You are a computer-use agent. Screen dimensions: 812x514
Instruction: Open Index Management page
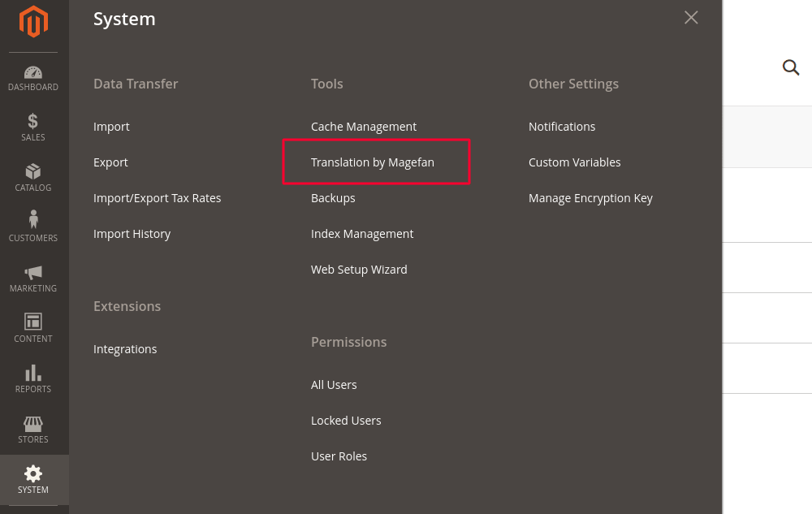362,234
